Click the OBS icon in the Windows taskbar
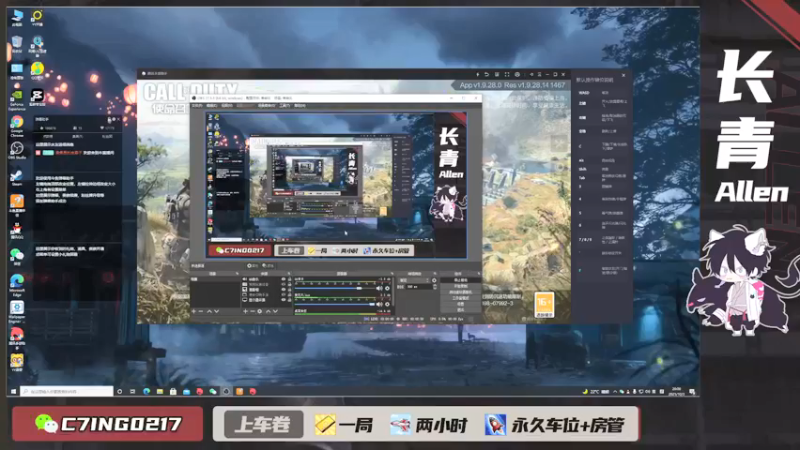The height and width of the screenshot is (450, 800). pyautogui.click(x=226, y=391)
